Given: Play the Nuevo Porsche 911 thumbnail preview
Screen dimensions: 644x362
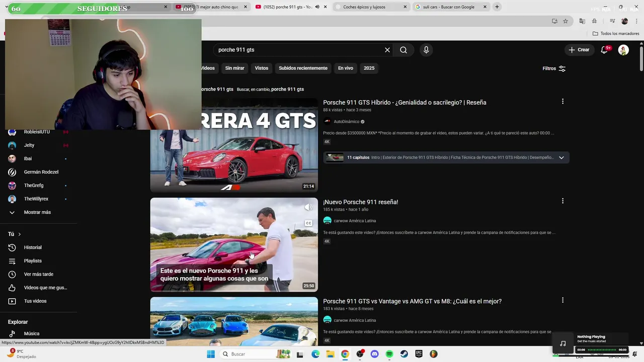Looking at the screenshot, I should (234, 245).
